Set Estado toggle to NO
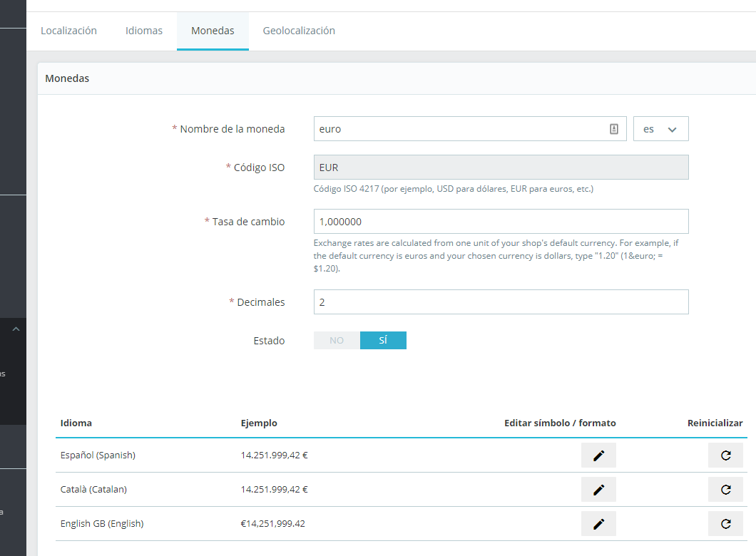 tap(337, 341)
